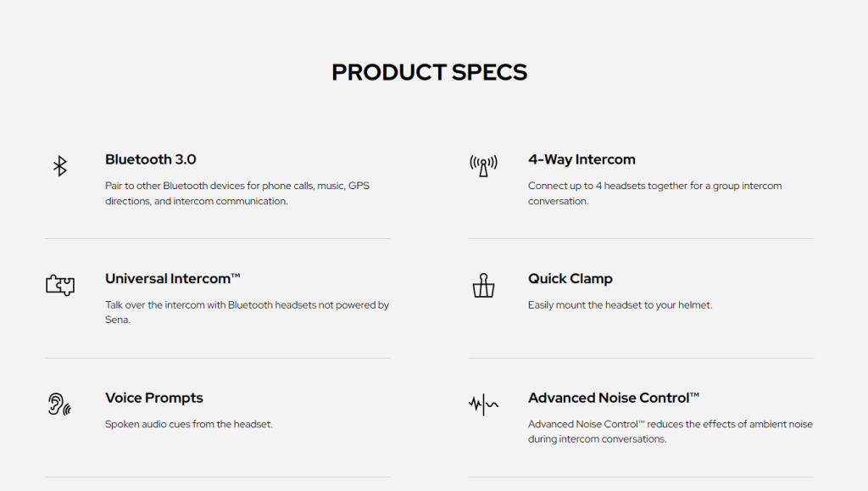868x491 pixels.
Task: Select the Bluetooth 3.0 title
Action: pyautogui.click(x=151, y=159)
